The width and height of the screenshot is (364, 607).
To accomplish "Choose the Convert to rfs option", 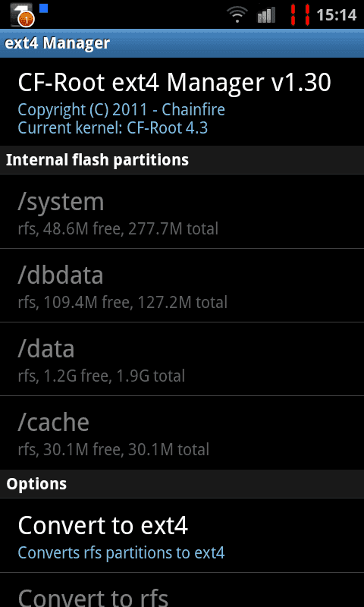I will [x=182, y=590].
